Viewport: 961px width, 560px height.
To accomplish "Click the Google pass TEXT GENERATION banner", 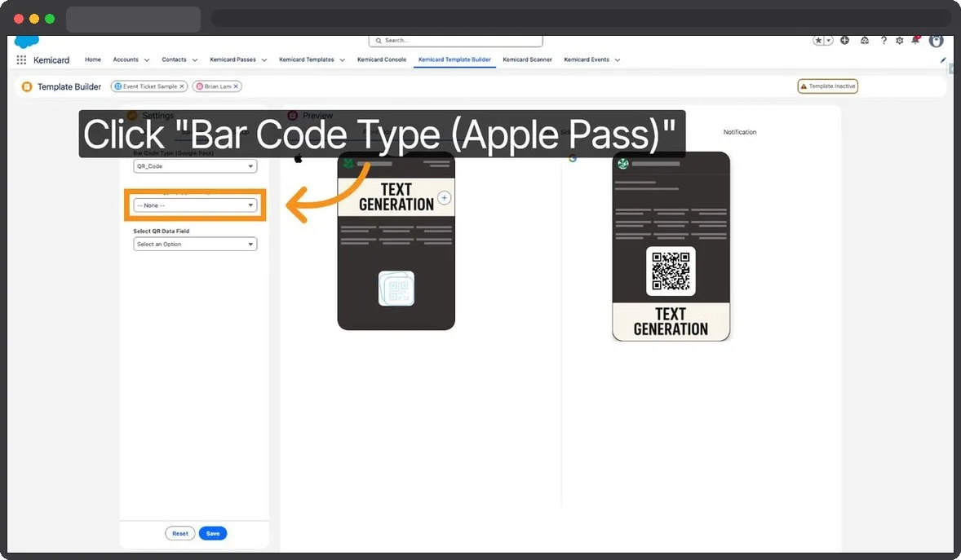I will click(671, 322).
